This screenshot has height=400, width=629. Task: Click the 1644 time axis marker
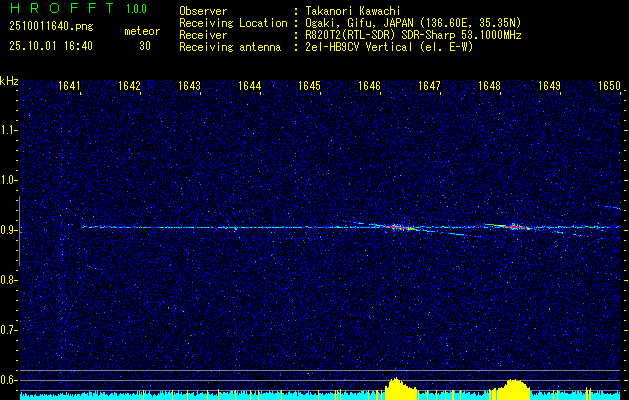[x=249, y=85]
